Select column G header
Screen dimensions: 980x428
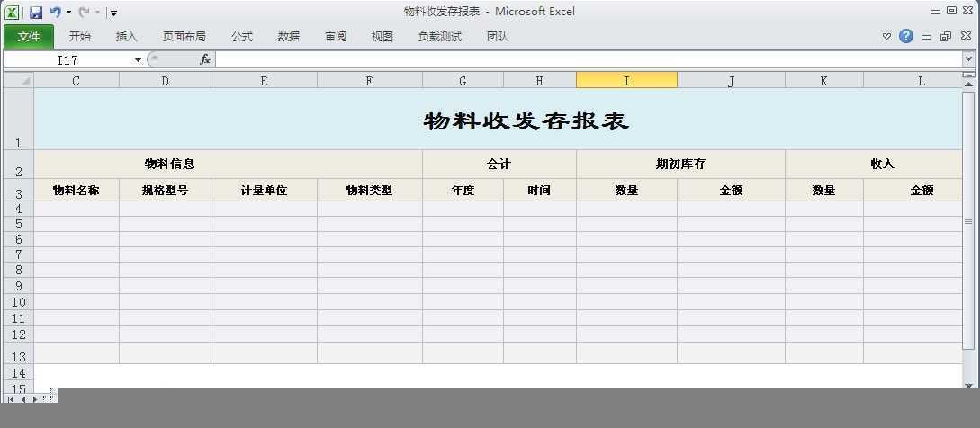coord(463,81)
